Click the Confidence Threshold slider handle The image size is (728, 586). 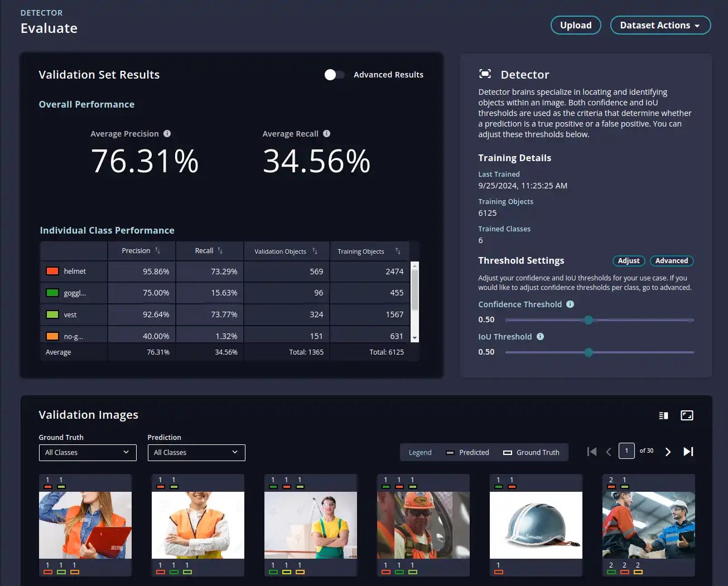[x=589, y=320]
